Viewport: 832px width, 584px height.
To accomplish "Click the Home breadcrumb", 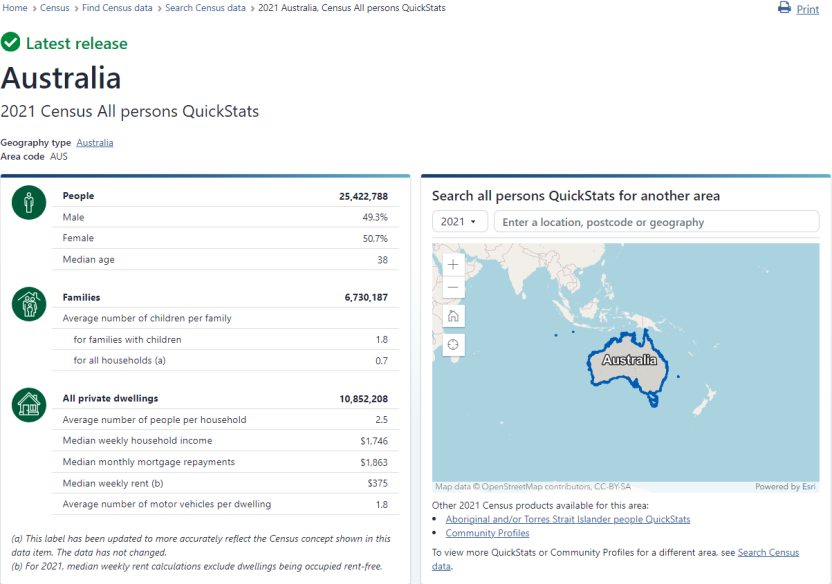I will tap(14, 7).
